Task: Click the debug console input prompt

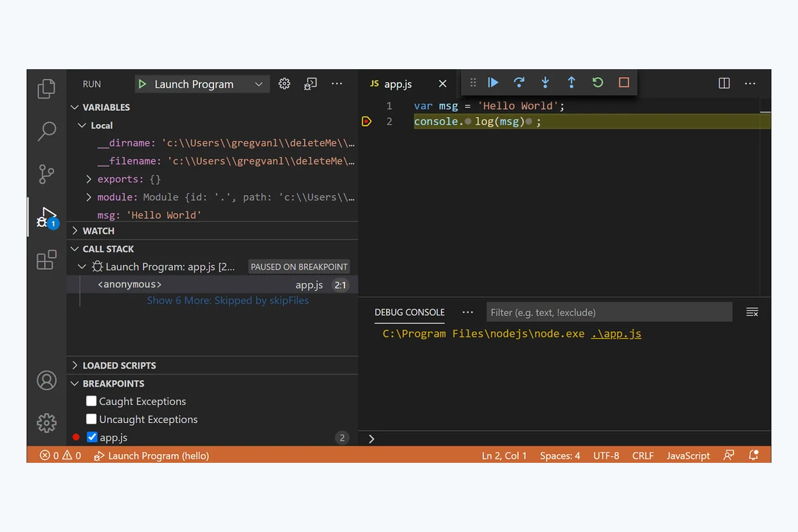Action: [x=565, y=439]
